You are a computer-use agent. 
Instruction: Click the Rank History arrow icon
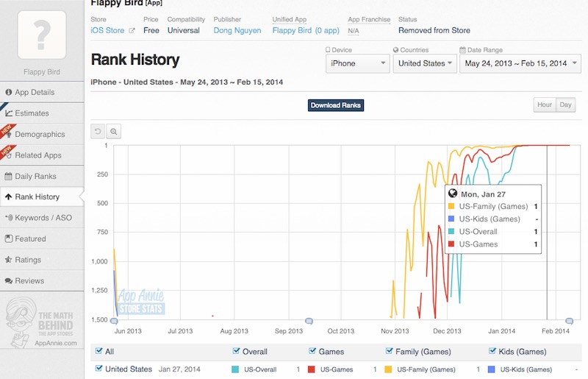(8, 196)
